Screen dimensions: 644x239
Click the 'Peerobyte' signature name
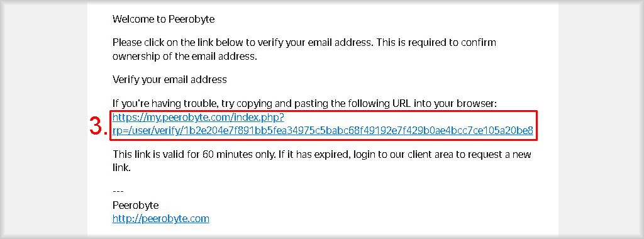135,205
